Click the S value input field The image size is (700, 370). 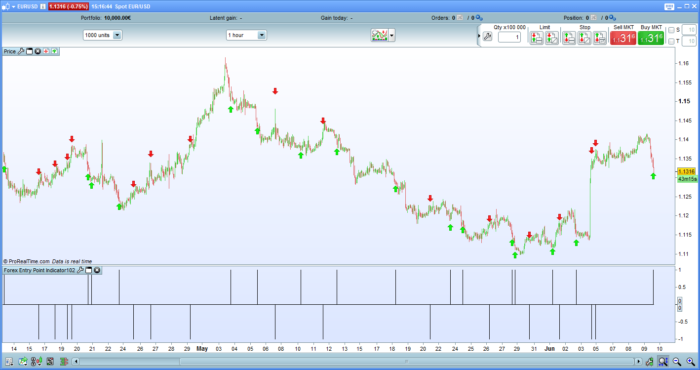[x=689, y=30]
